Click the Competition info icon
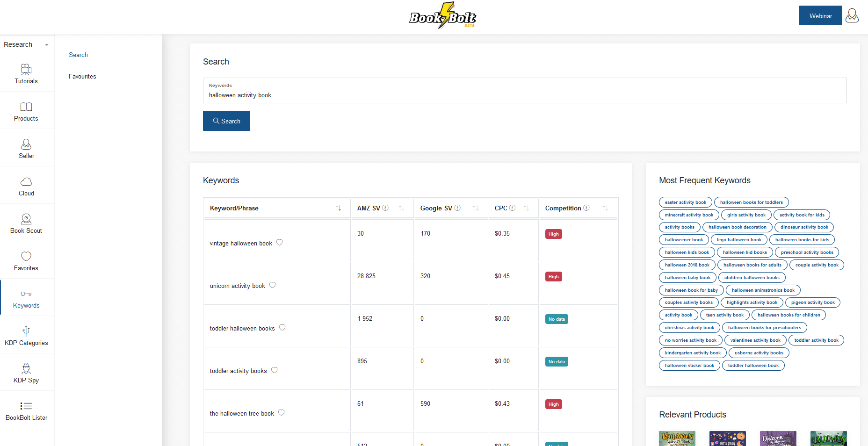868x446 pixels. coord(586,208)
